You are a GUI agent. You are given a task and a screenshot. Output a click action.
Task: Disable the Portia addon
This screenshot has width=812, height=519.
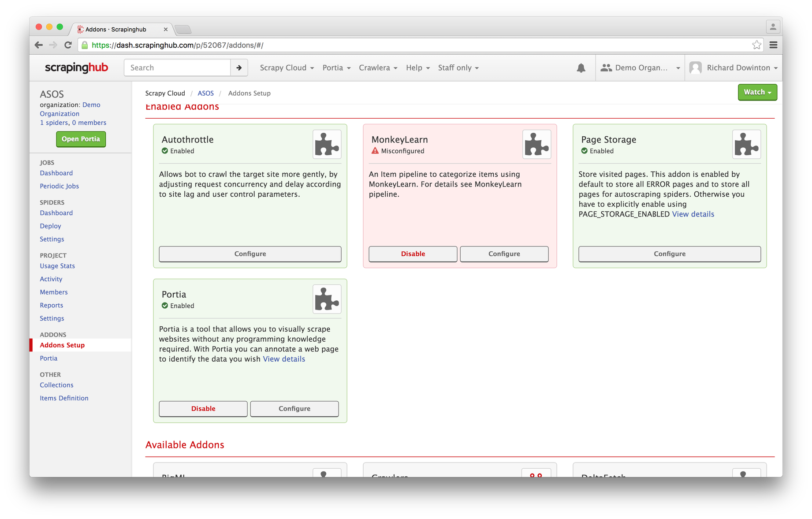click(203, 409)
